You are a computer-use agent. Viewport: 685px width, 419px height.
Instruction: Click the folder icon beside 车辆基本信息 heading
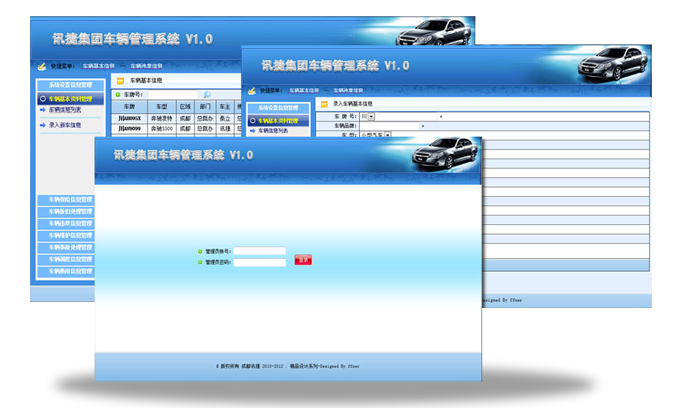point(120,80)
